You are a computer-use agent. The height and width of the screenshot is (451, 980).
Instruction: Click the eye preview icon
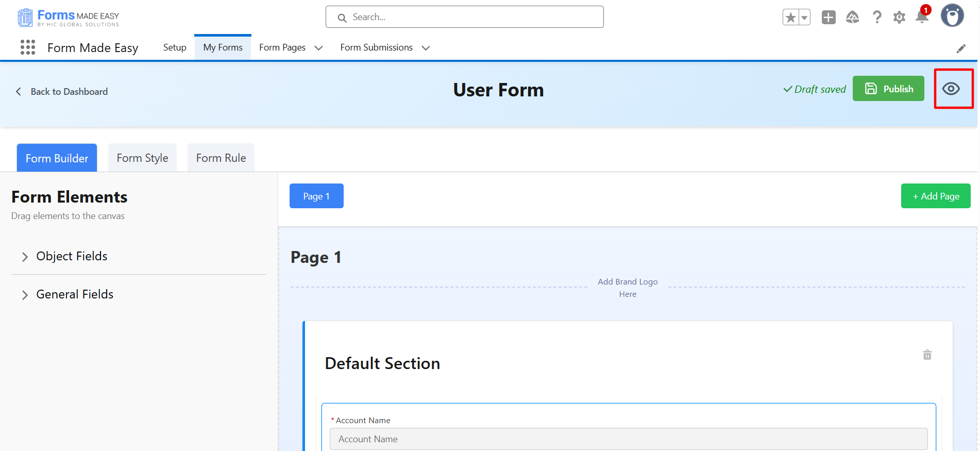coord(951,89)
